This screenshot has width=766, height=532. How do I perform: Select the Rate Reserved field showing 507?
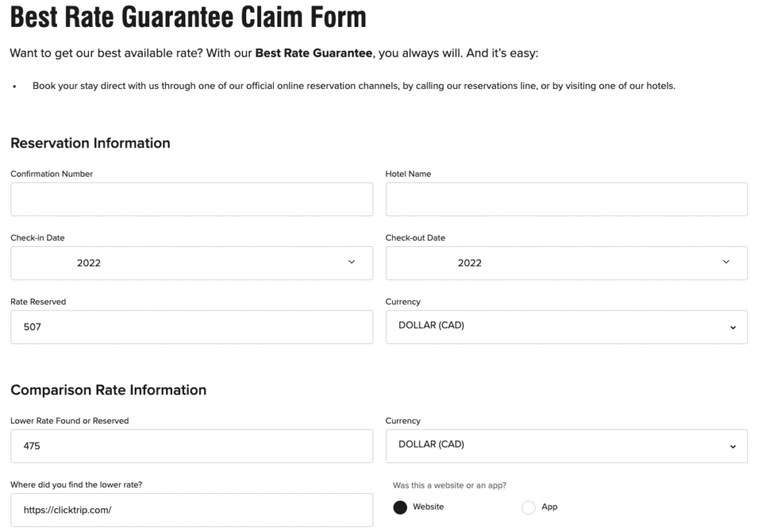click(x=191, y=327)
